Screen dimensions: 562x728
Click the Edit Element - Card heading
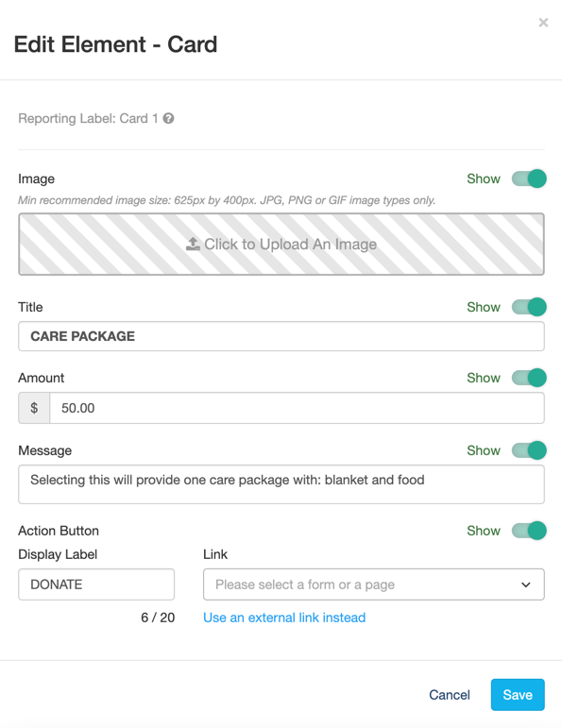click(115, 44)
